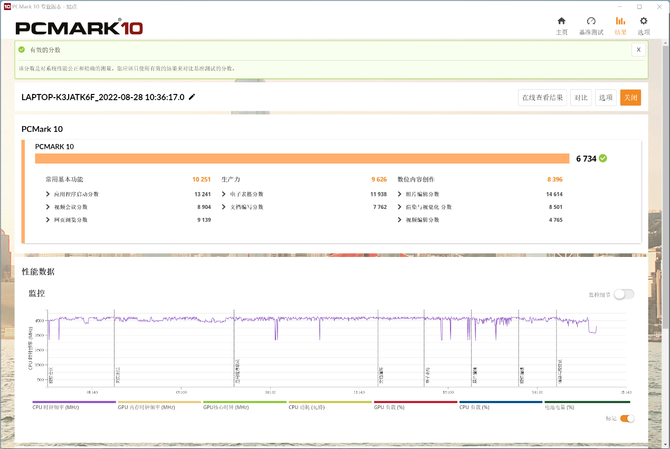Select the GPU core clock (MHz) legend
The image size is (670, 449).
coord(244,405)
